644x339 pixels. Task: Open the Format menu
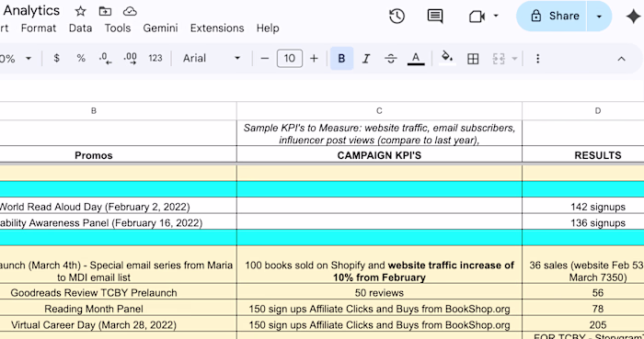click(x=39, y=28)
